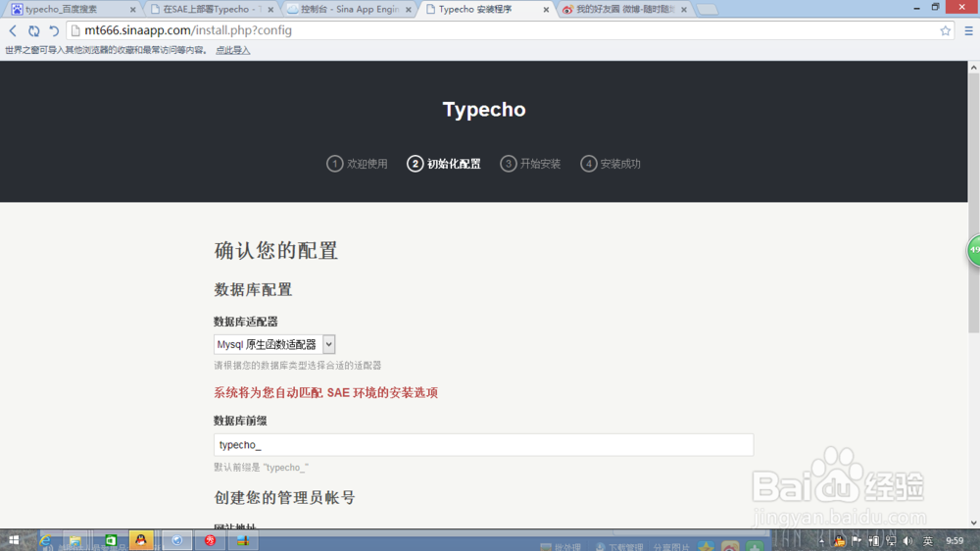Viewport: 980px width, 551px height.
Task: Click the 创建您的管理员帐号 heading
Action: (284, 498)
